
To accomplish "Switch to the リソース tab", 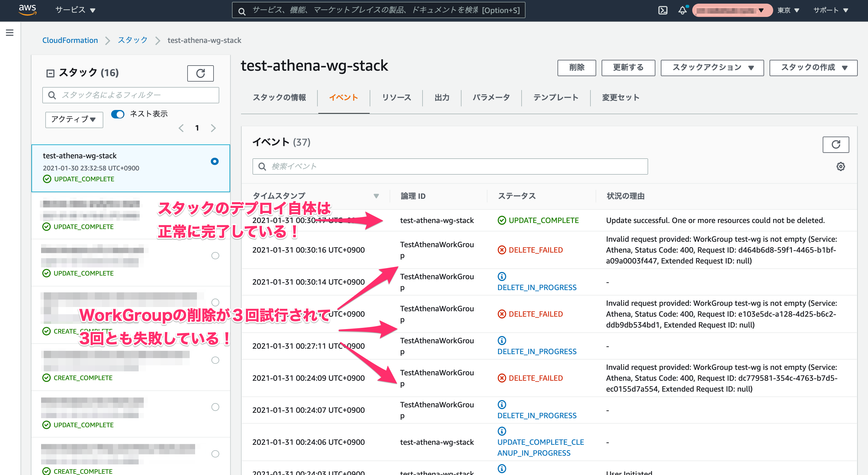I will (396, 97).
